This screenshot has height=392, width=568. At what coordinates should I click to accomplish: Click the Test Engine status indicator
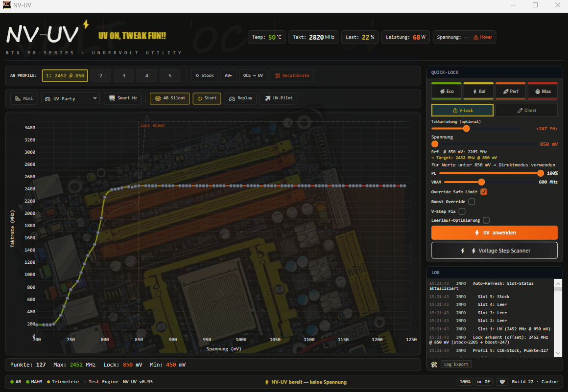(101, 382)
